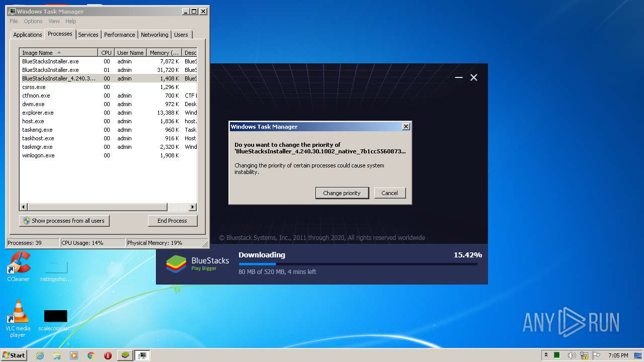The height and width of the screenshot is (362, 644).
Task: Select BlueStacksInstaller.exe using 31,720 K
Action: [108, 70]
